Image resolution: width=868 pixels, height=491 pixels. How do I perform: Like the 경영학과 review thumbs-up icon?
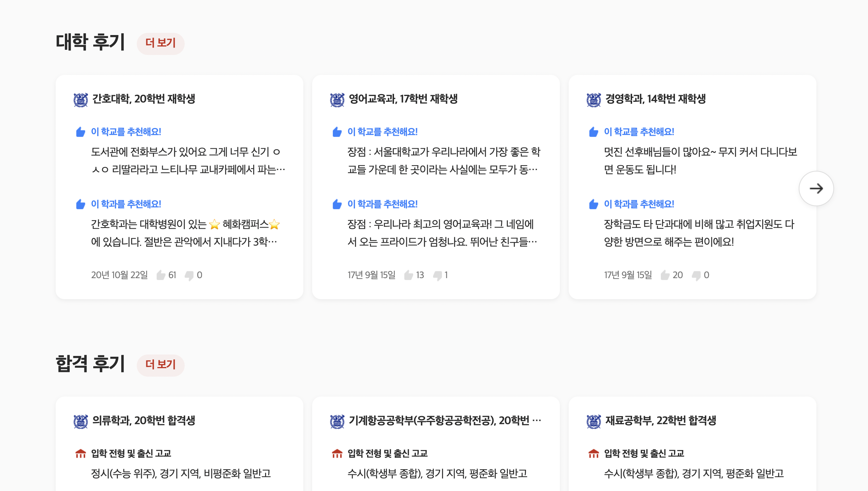tap(665, 275)
